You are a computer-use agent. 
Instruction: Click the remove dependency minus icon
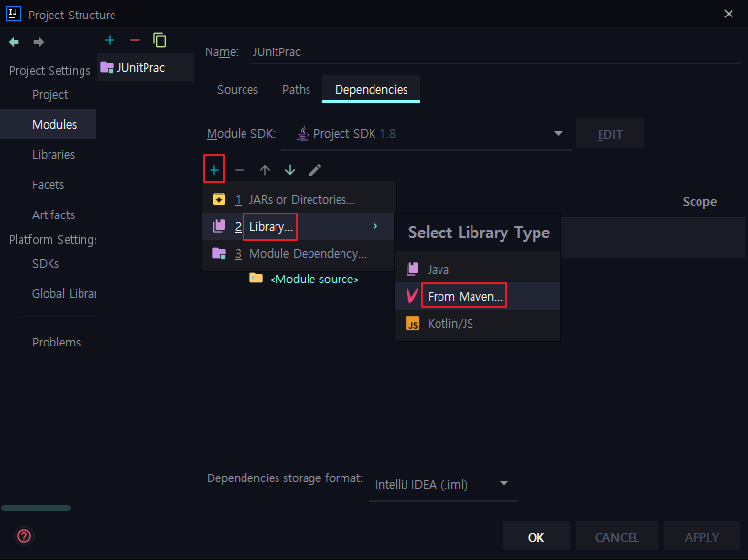click(240, 170)
